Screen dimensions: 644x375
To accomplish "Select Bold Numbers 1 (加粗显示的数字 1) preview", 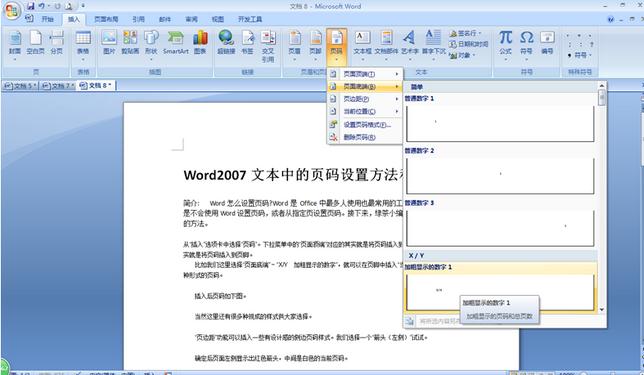I will (x=500, y=292).
